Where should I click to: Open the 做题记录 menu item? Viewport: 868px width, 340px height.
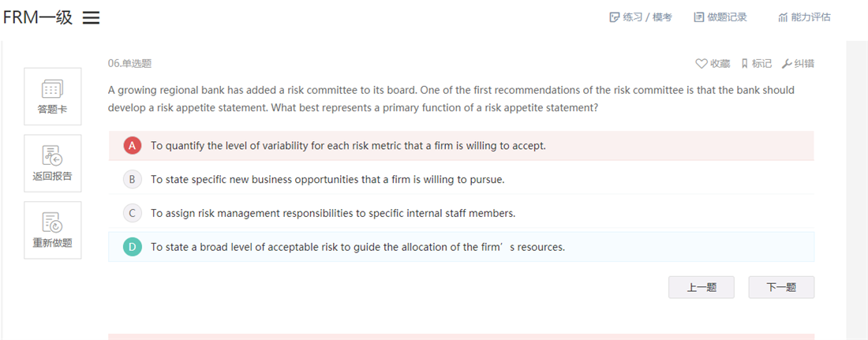coord(720,17)
